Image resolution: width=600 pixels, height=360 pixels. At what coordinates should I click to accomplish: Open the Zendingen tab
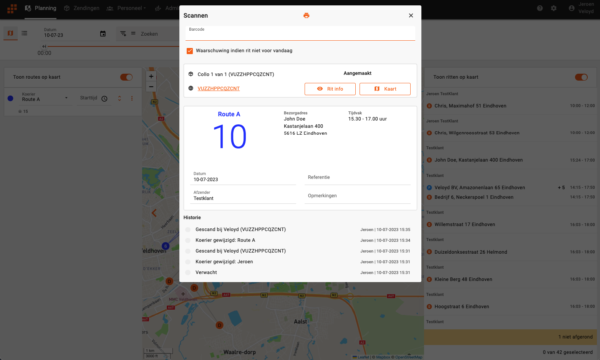(81, 8)
